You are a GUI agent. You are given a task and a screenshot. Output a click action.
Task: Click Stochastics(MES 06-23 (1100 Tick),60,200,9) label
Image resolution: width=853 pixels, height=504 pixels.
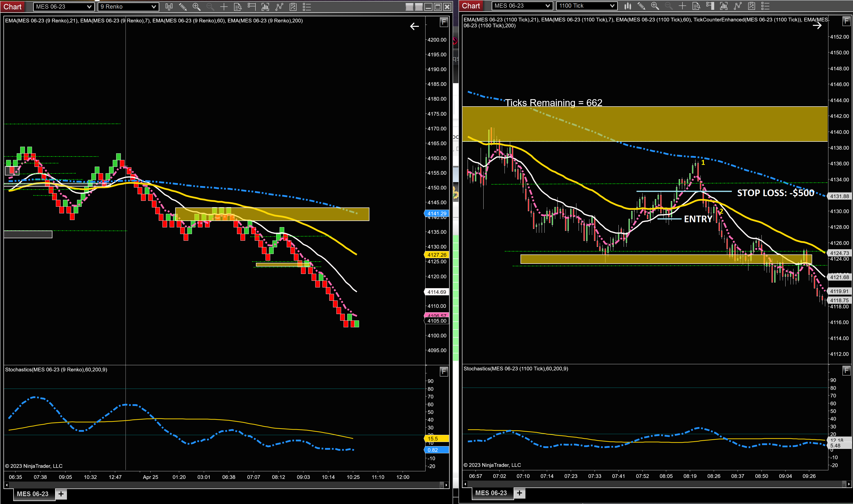click(516, 368)
